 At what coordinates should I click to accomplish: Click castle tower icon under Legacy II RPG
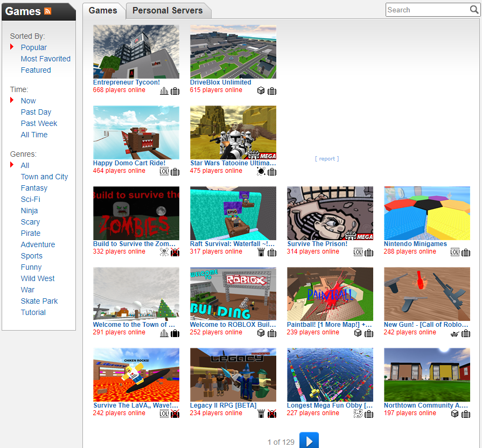tap(261, 414)
